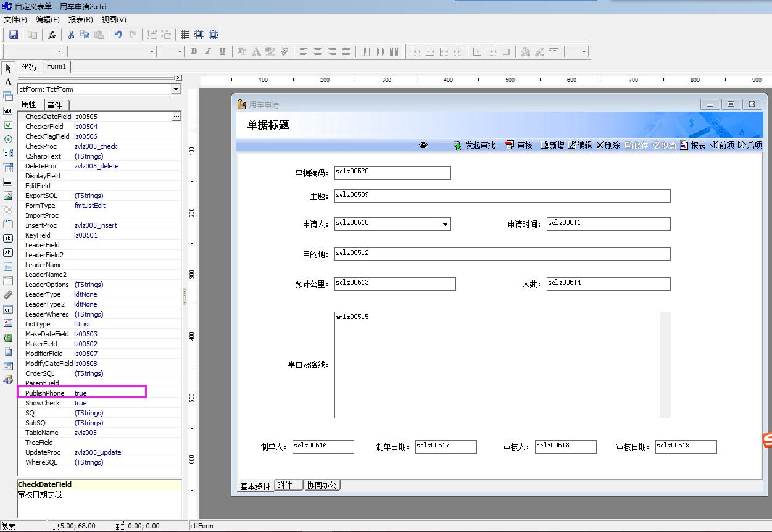772x532 pixels.
Task: Select the paperclip attachment component in palette
Action: tap(8, 295)
